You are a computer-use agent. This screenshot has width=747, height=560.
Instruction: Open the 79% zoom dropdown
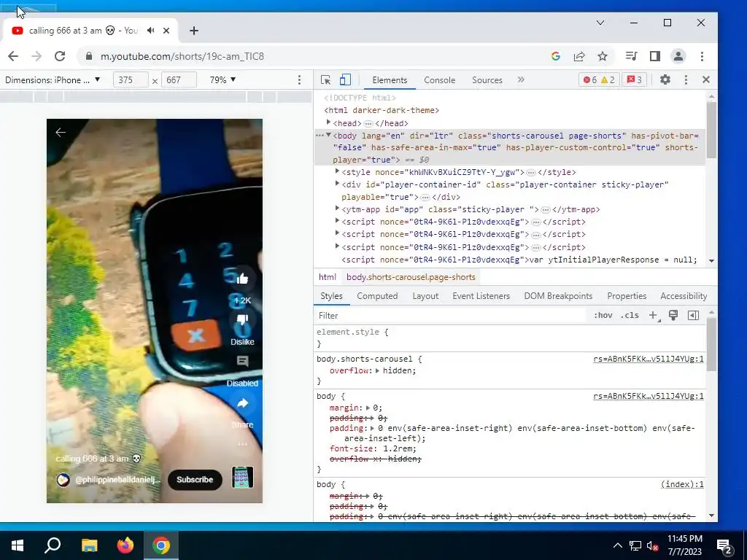coord(222,80)
